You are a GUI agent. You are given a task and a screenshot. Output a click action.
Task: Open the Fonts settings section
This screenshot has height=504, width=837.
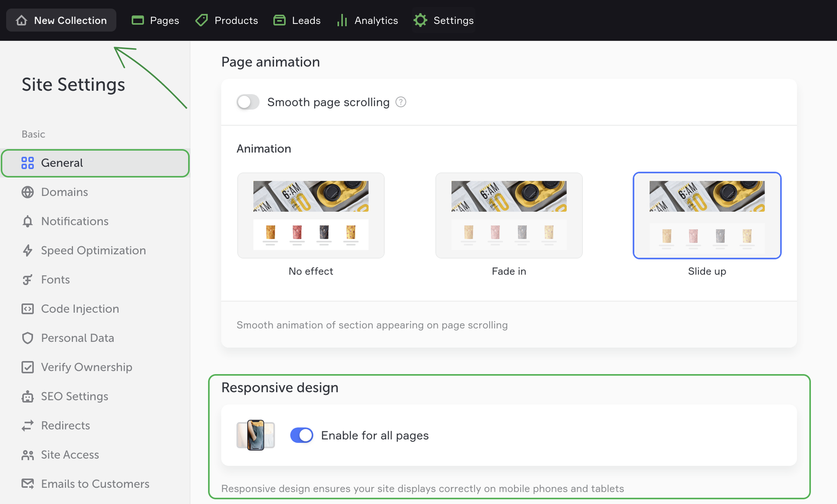55,280
